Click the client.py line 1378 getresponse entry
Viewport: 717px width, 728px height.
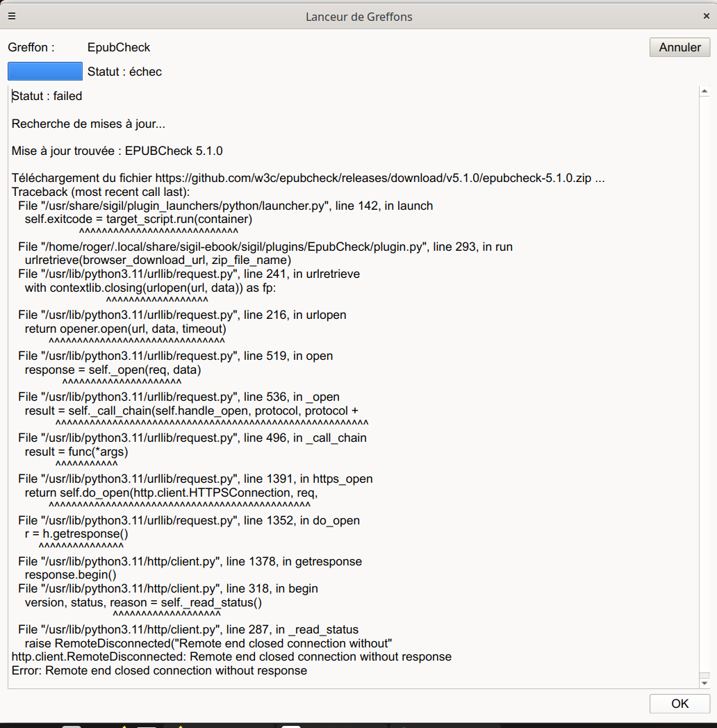(x=190, y=561)
